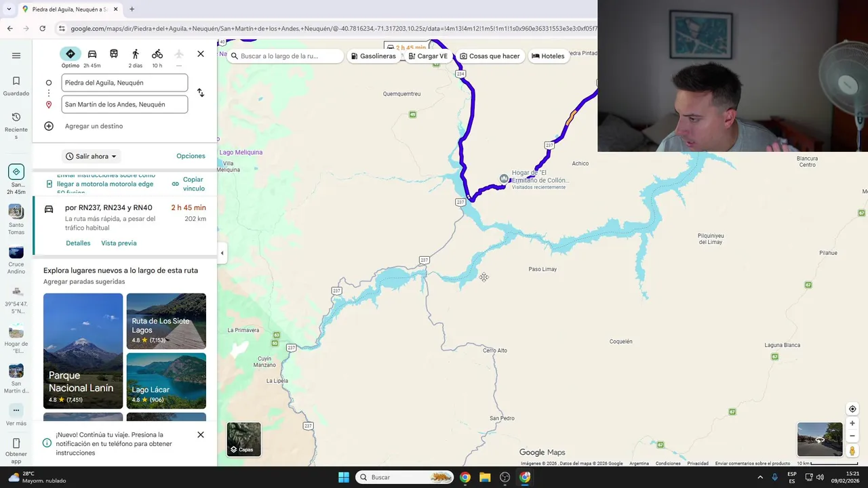868x488 pixels.
Task: Open the Street View preview thumbnail
Action: click(820, 439)
